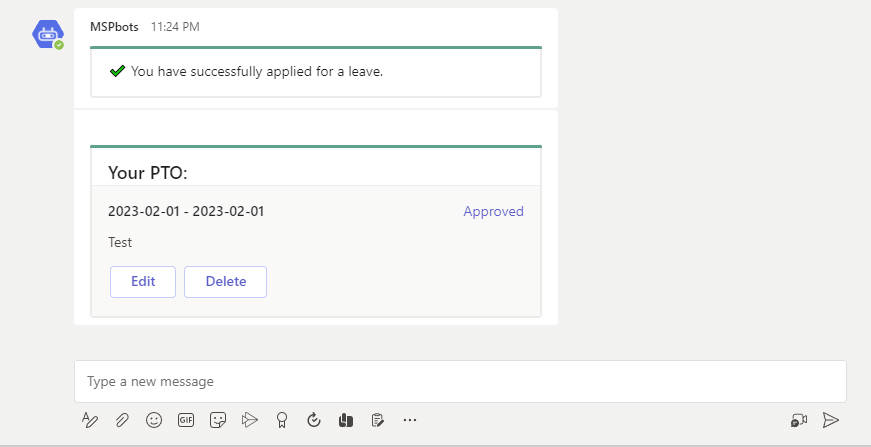The height and width of the screenshot is (447, 871).
Task: Click the Loop refresh icon
Action: coord(314,420)
